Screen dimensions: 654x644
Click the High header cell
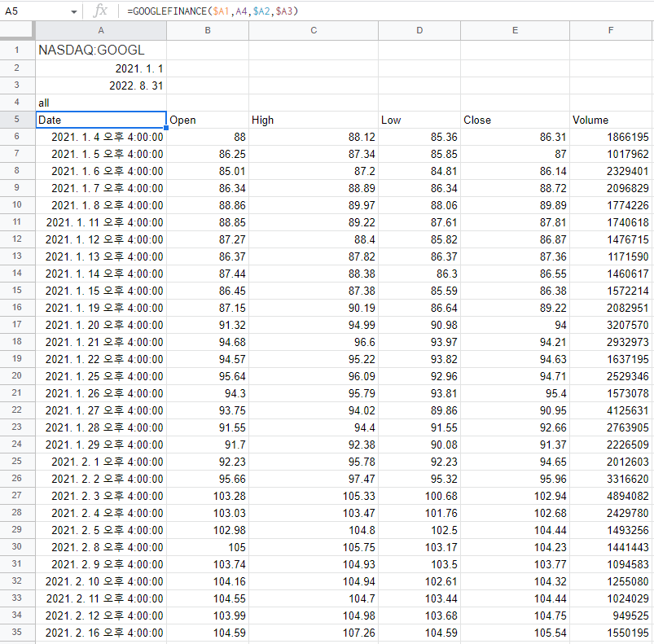(314, 120)
